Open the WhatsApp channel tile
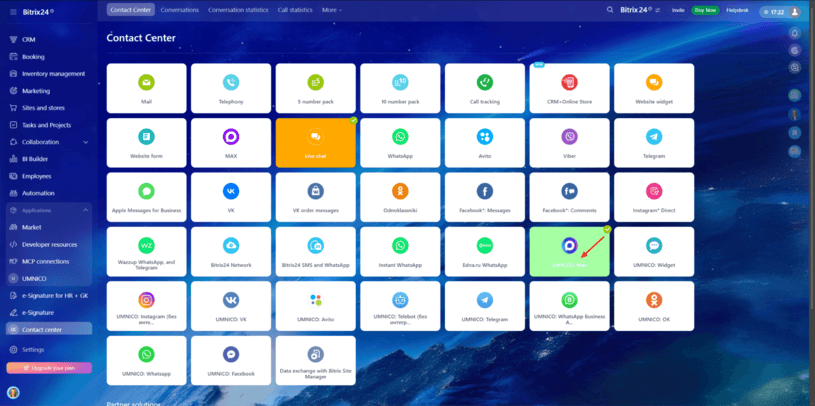 400,143
